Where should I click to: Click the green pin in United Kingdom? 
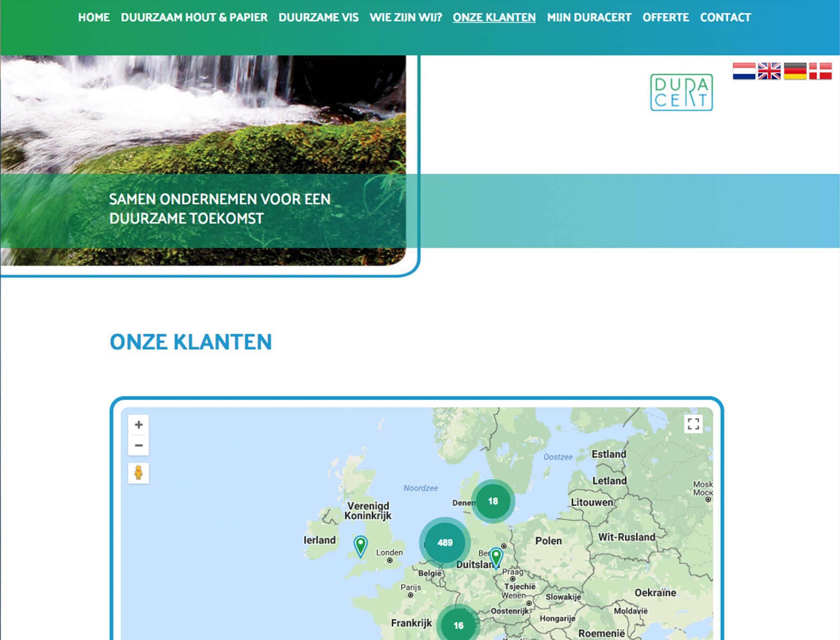360,545
